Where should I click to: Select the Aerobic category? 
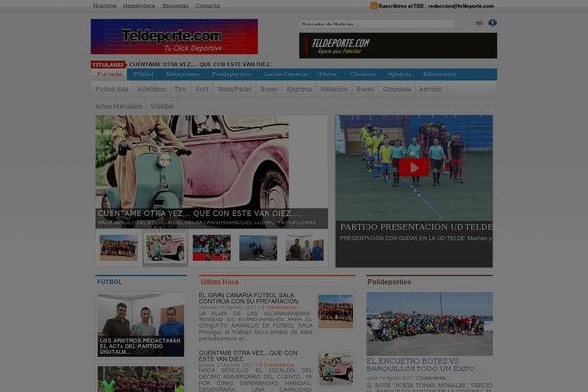click(x=431, y=89)
